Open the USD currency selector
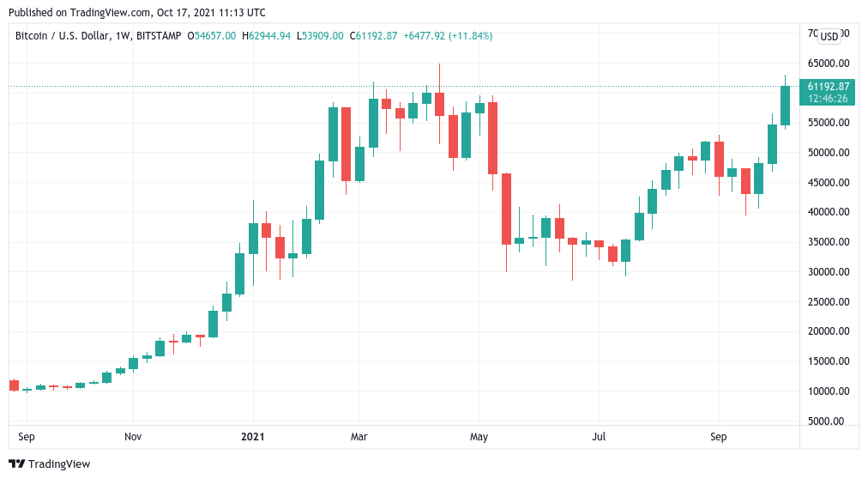Viewport: 868px width, 479px height. coord(829,36)
